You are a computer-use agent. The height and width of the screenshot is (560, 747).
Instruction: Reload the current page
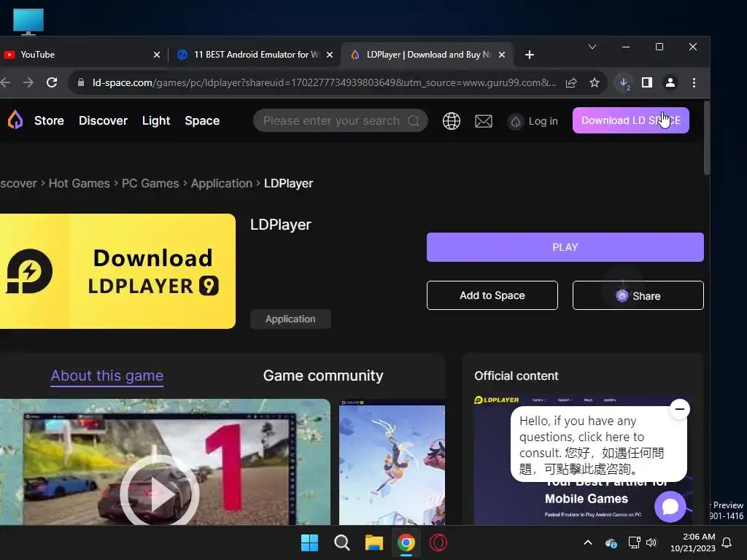[x=52, y=82]
